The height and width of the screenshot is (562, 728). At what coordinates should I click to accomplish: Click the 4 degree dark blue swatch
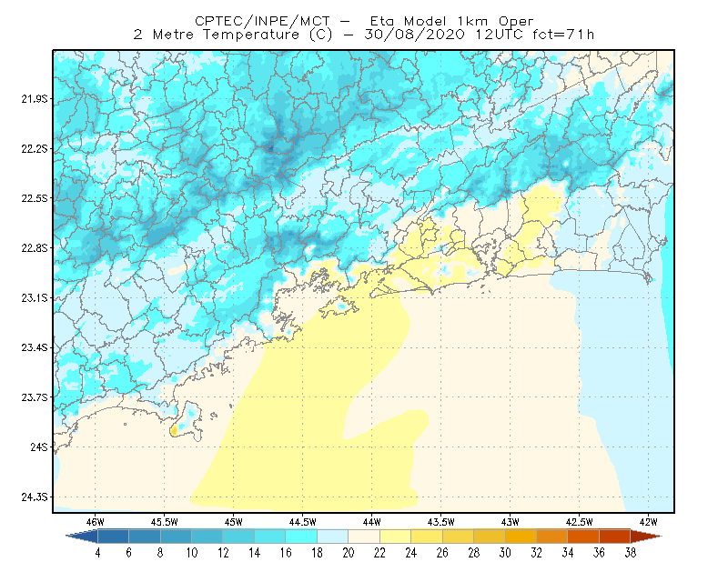[113, 537]
